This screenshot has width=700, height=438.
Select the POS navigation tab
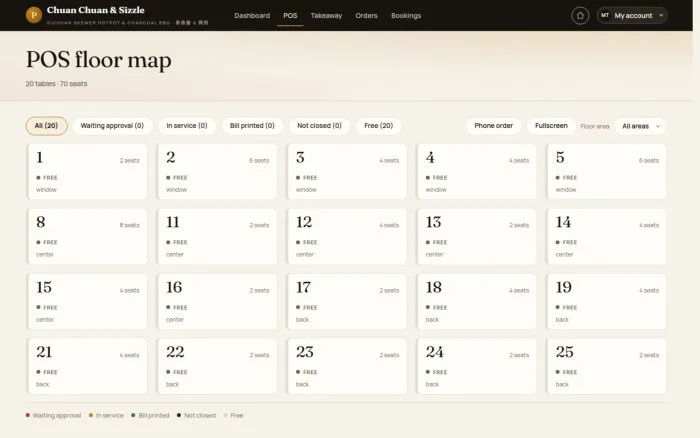(290, 16)
